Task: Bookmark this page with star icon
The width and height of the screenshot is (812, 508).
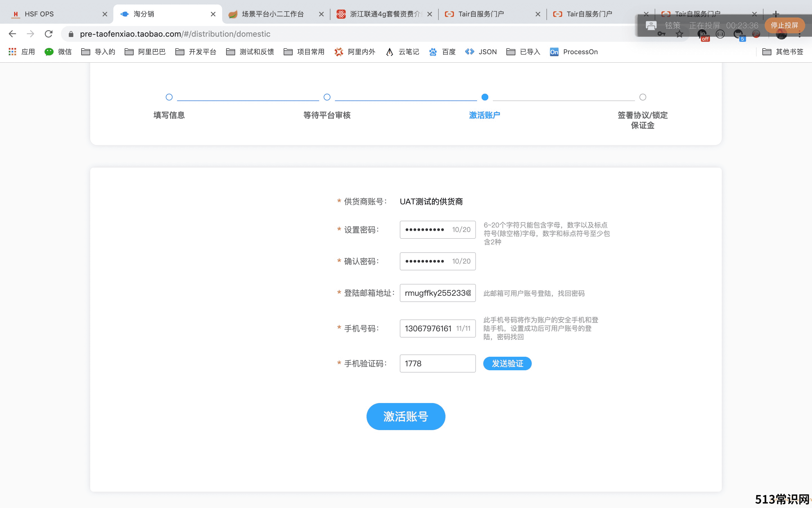Action: point(679,34)
